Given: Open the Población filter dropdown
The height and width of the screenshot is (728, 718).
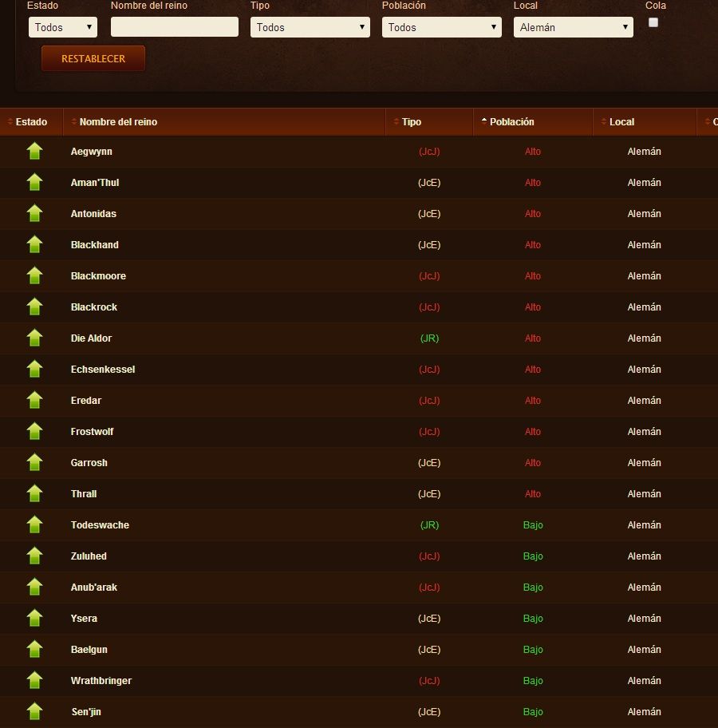Looking at the screenshot, I should 441,27.
